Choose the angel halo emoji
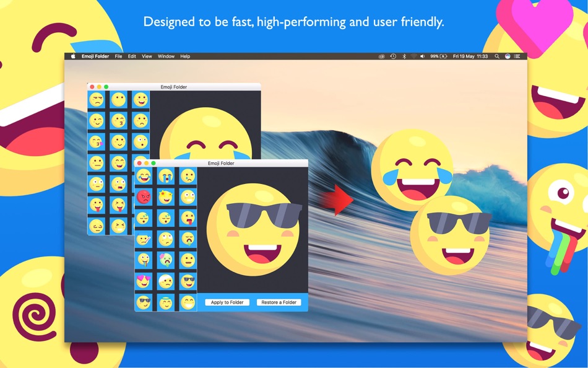Image resolution: width=588 pixels, height=368 pixels. (166, 302)
